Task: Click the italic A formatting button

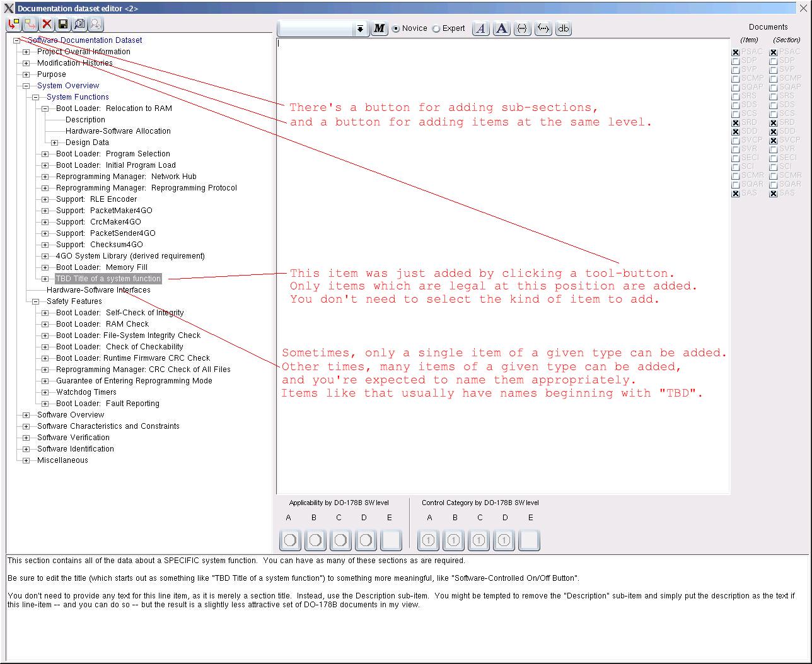Action: point(481,28)
